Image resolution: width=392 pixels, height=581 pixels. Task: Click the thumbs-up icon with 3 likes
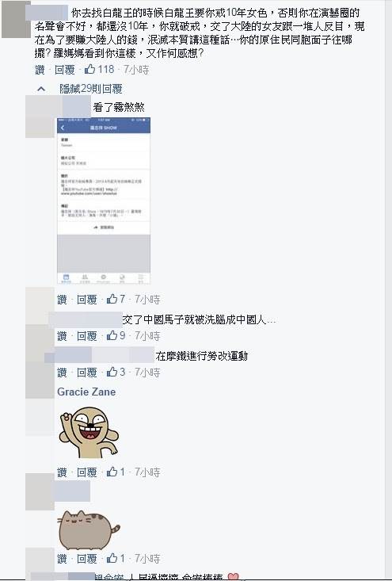pos(112,372)
